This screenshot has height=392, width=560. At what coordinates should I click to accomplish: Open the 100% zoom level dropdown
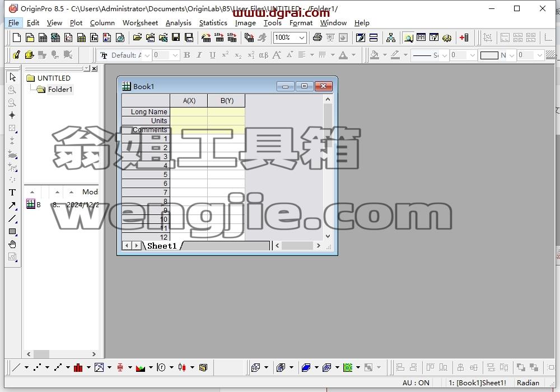[x=302, y=38]
